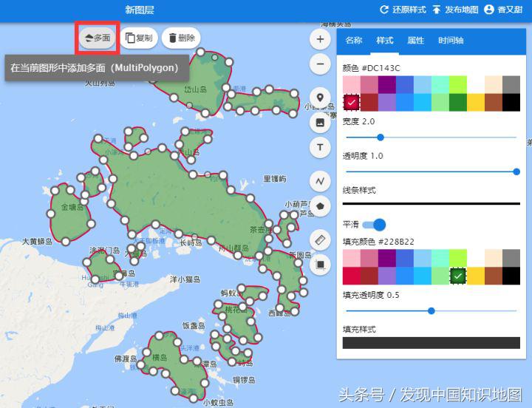Select the ruler measure tool
Image resolution: width=532 pixels, height=408 pixels.
320,240
